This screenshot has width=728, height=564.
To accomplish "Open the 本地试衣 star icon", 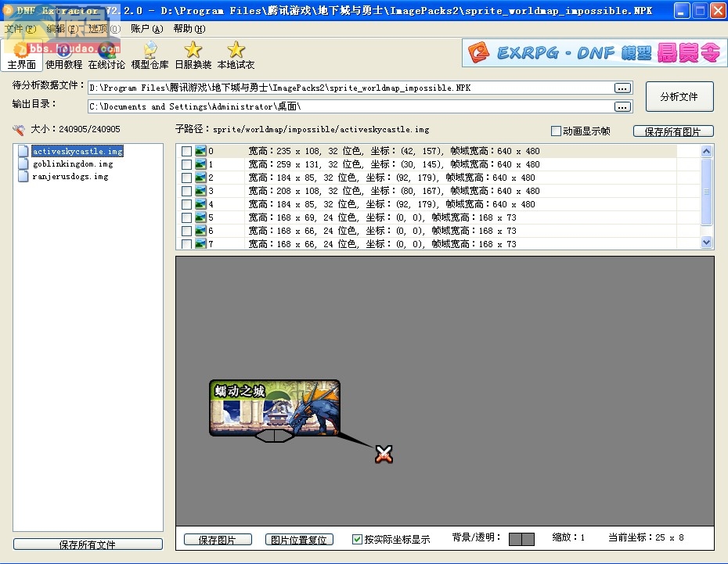I will (x=236, y=56).
